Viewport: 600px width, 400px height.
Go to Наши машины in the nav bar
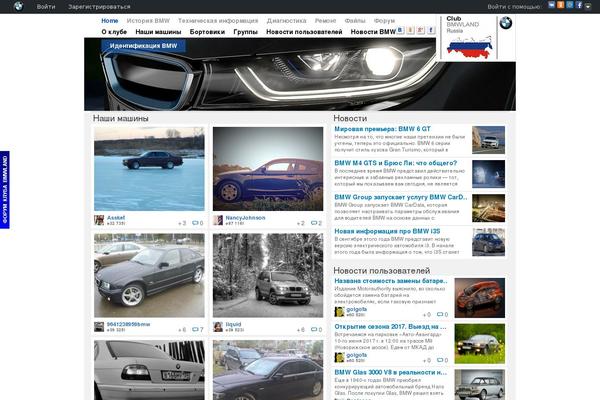coord(158,32)
